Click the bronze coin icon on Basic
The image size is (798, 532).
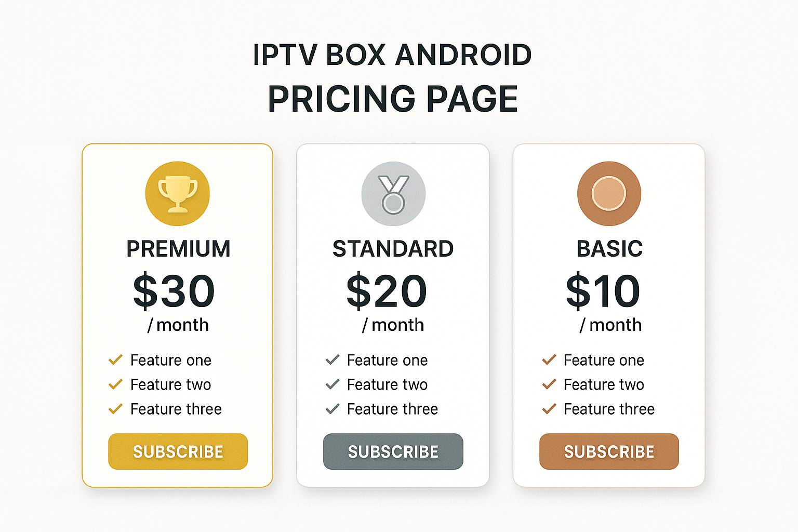point(609,194)
